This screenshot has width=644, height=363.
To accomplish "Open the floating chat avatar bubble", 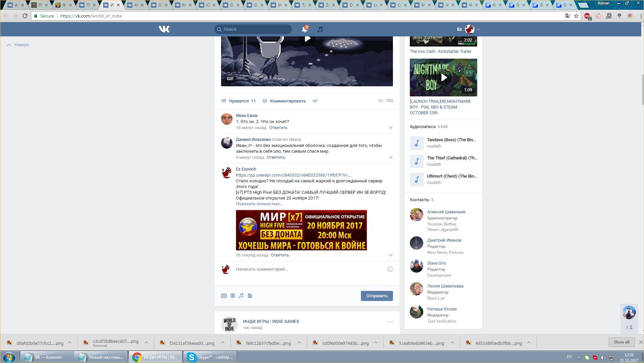I will click(629, 312).
